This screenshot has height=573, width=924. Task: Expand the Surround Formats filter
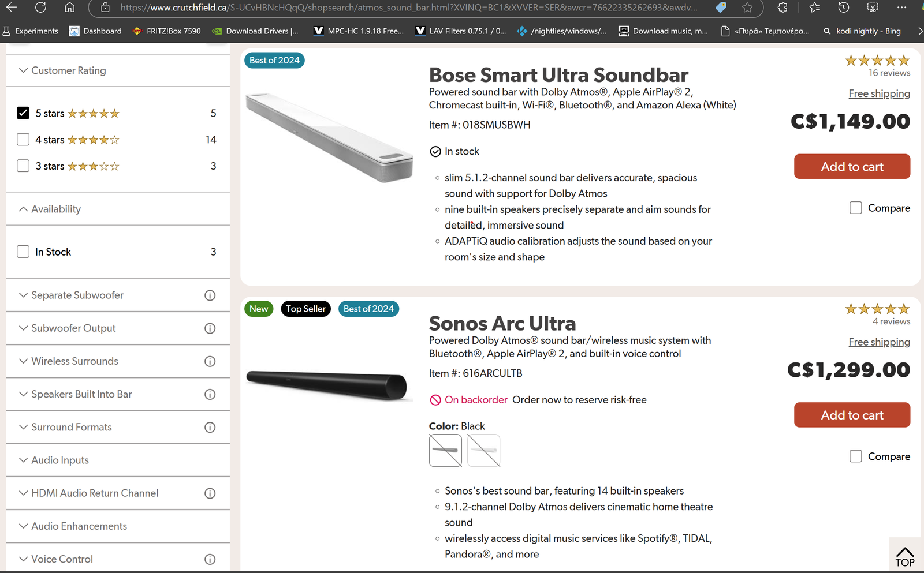point(71,427)
